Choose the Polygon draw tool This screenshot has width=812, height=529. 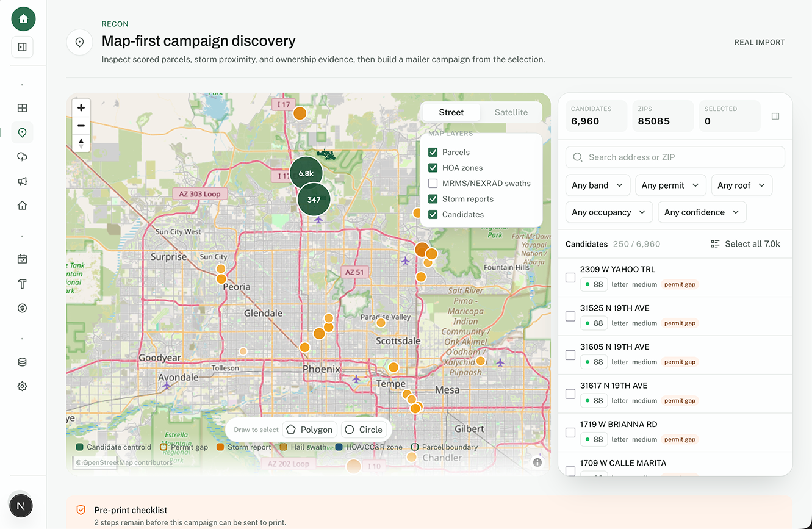[310, 430]
